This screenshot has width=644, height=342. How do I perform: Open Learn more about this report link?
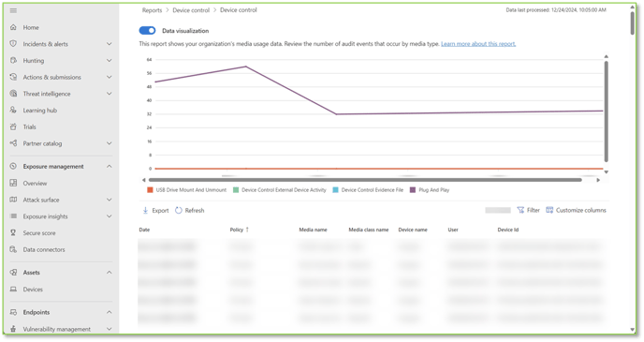pos(478,44)
